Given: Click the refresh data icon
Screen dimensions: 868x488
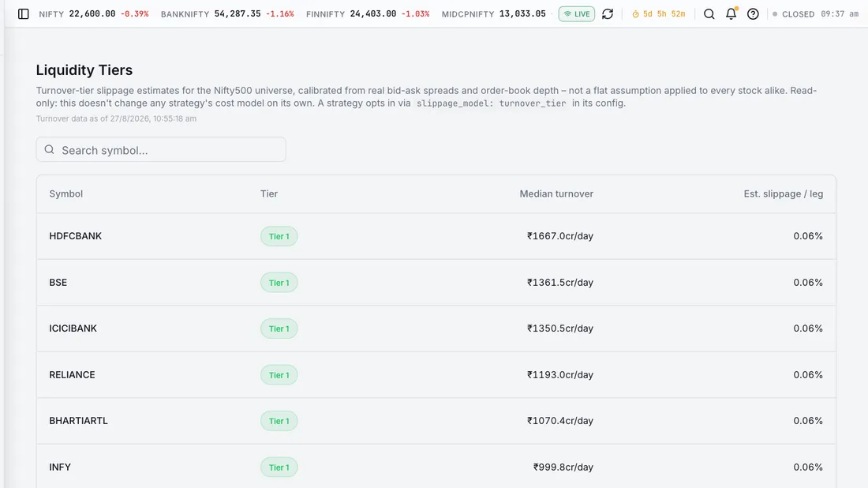Looking at the screenshot, I should point(608,14).
